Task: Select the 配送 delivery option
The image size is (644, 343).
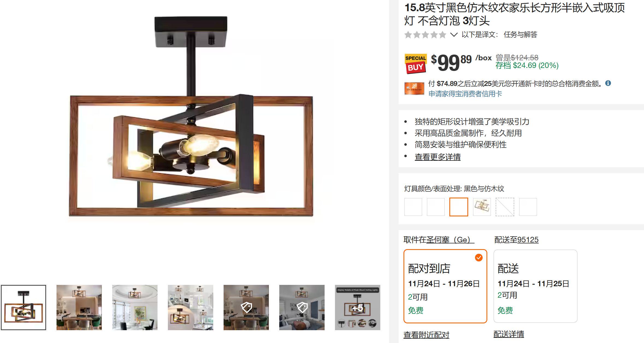Action: [x=535, y=286]
